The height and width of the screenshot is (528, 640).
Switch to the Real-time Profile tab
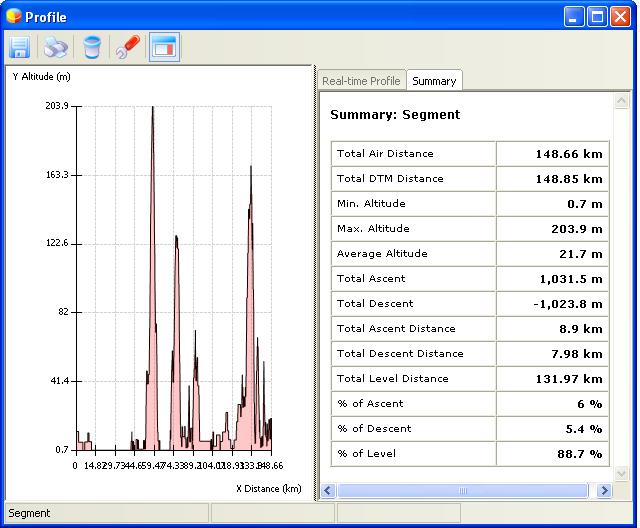pos(361,81)
